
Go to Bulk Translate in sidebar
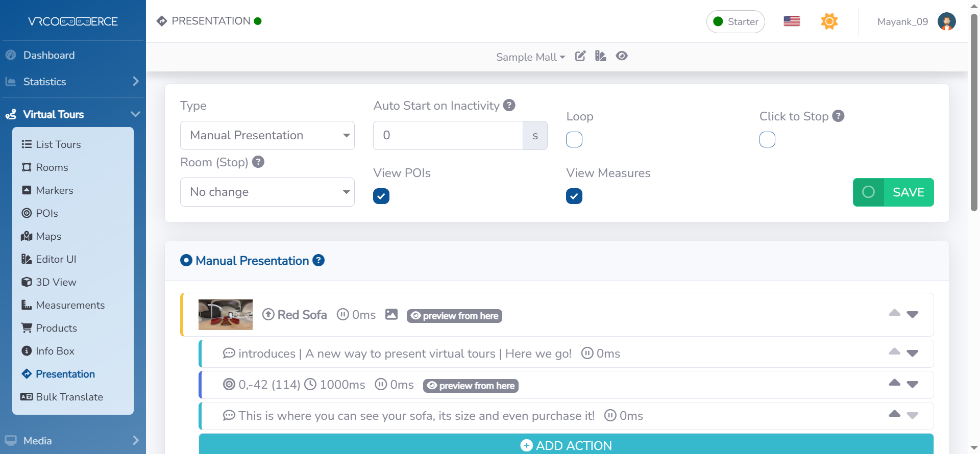point(69,397)
